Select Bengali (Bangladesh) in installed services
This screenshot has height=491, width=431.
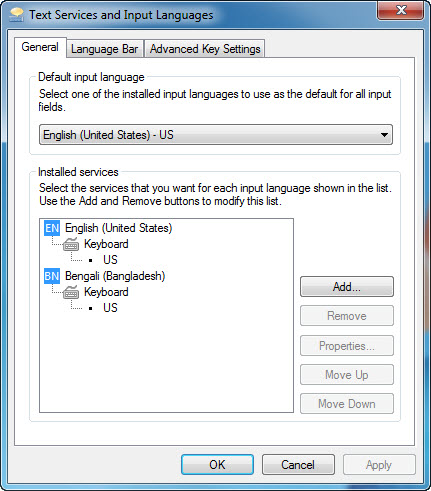click(x=115, y=276)
